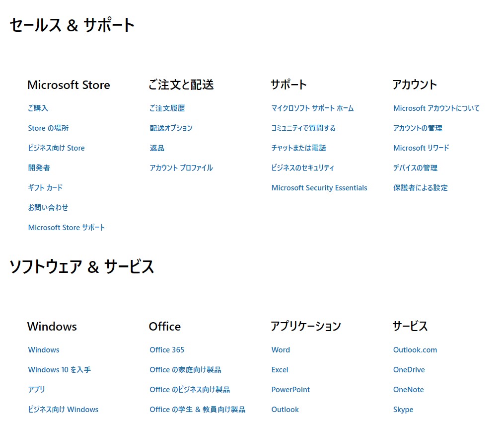Click the Office 365 link
Image resolution: width=504 pixels, height=425 pixels.
click(x=167, y=350)
